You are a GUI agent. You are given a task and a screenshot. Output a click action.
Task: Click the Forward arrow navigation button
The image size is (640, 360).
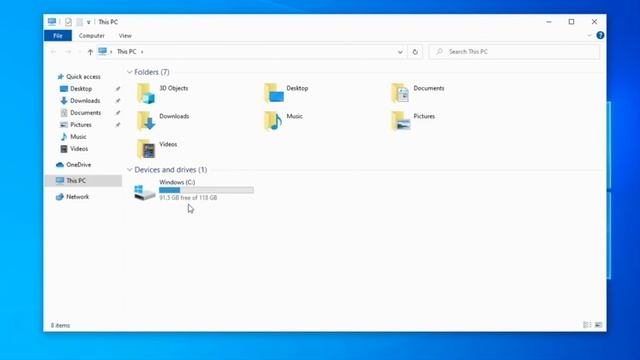[68, 52]
